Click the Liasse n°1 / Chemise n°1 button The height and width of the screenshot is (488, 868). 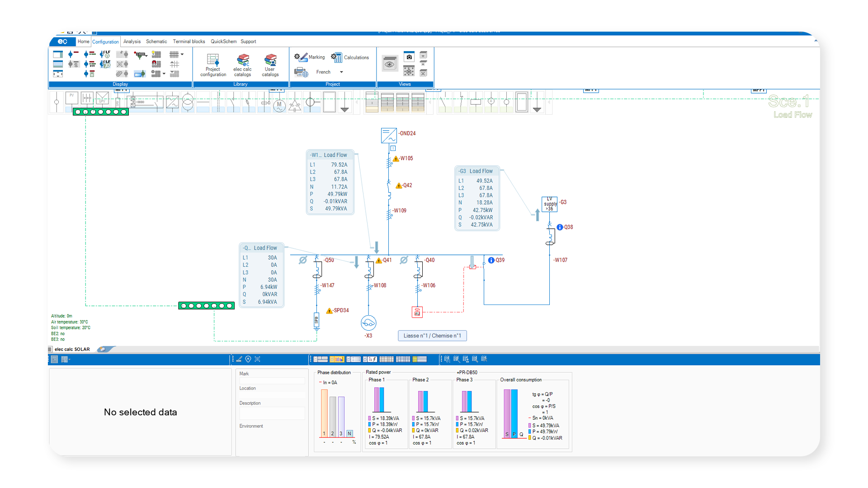point(432,336)
